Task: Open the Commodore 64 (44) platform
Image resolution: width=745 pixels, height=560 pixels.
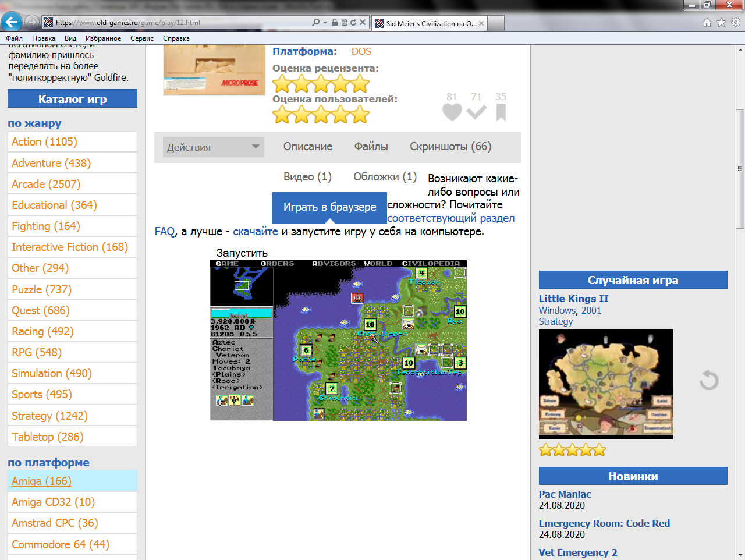Action: pyautogui.click(x=61, y=544)
